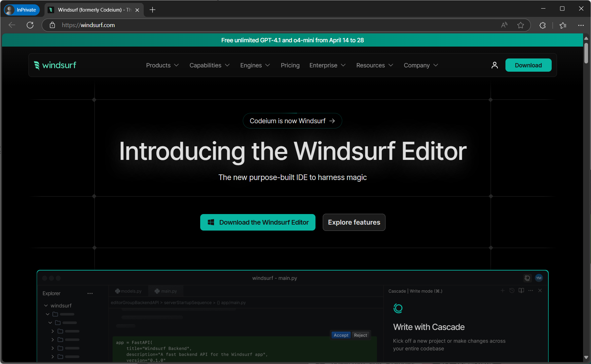Open the Favorites list icon
This screenshot has height=364, width=591.
[x=563, y=25]
